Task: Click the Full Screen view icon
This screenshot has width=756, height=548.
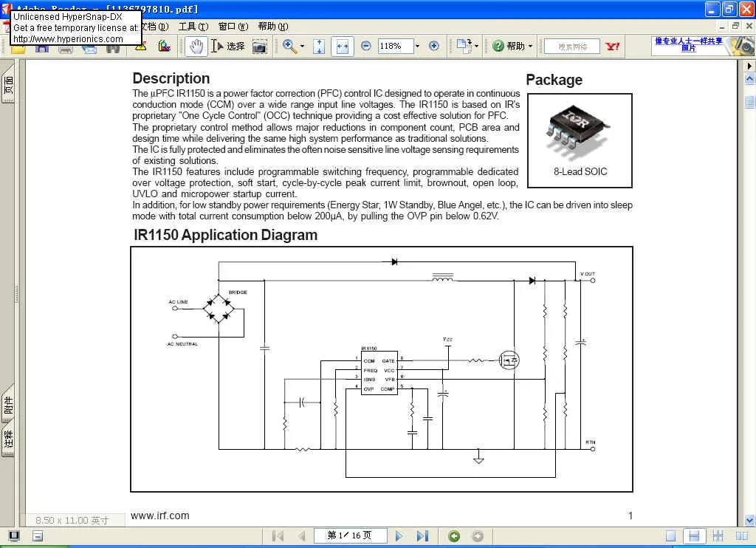Action: click(14, 536)
